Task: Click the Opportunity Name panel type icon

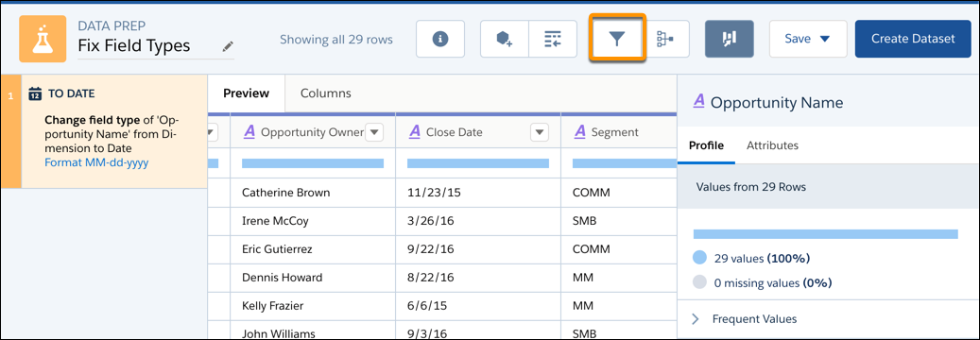Action: [698, 102]
